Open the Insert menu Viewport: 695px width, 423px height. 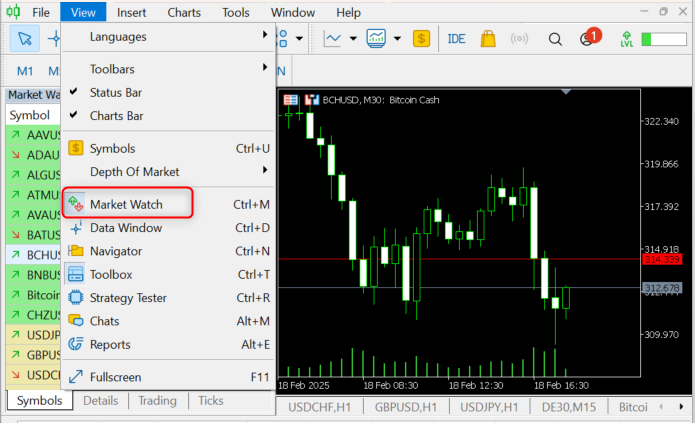132,12
